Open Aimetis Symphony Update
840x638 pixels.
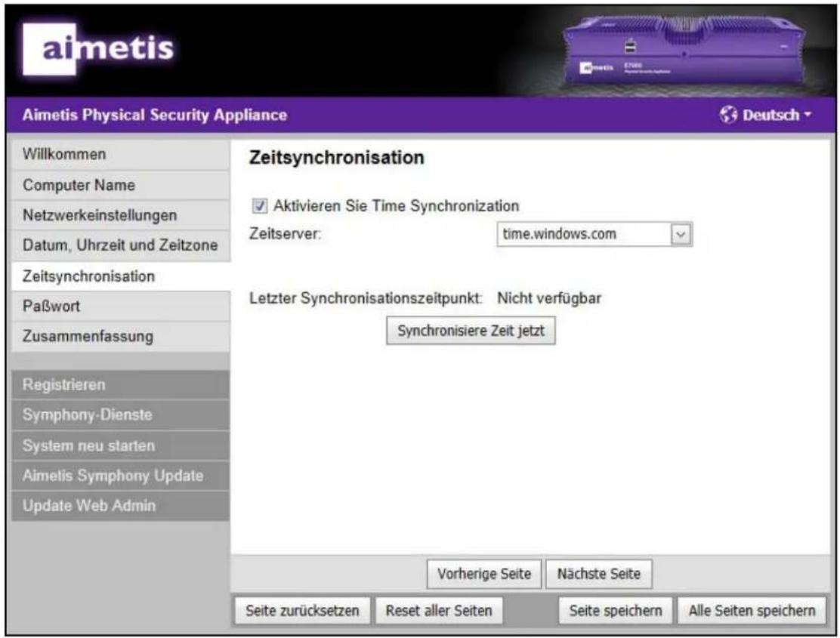pos(121,475)
